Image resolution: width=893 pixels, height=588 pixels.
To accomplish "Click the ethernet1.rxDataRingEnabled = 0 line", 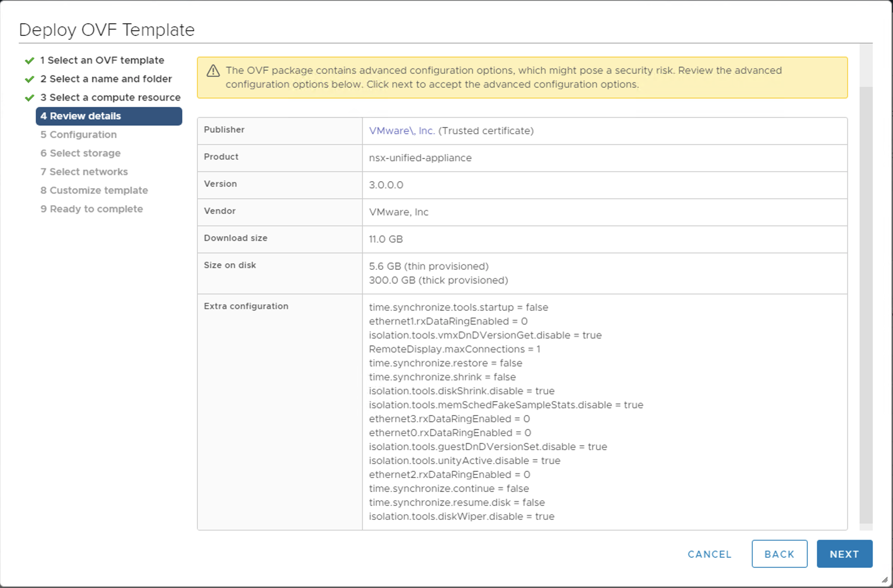I will coord(448,322).
